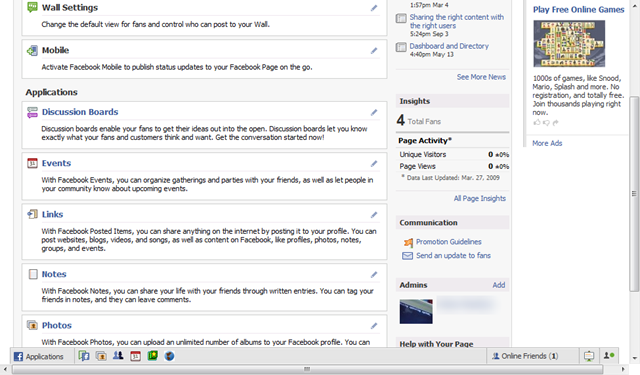Click the Play Free Online Games ad title
The image size is (640, 375).
(x=578, y=9)
